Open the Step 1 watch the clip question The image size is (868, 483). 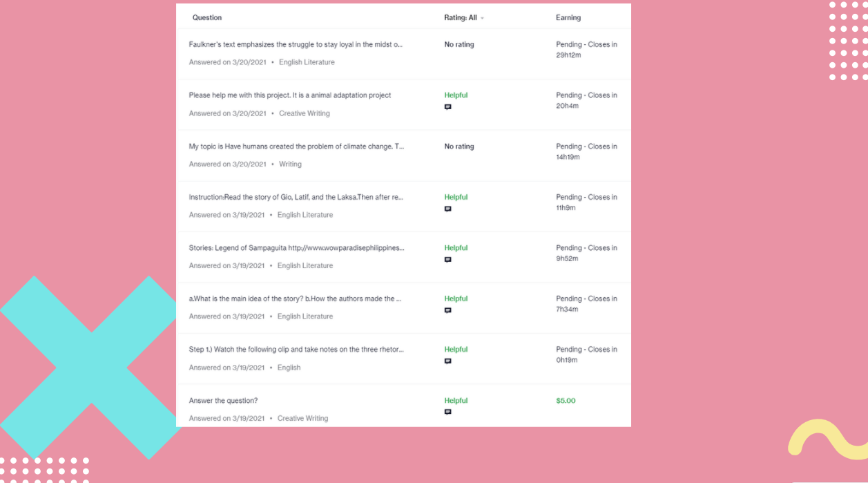[296, 350]
